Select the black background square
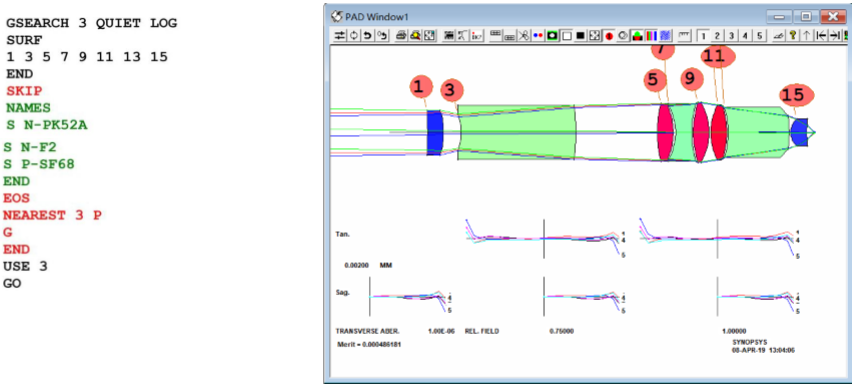This screenshot has width=859, height=387. pyautogui.click(x=580, y=36)
